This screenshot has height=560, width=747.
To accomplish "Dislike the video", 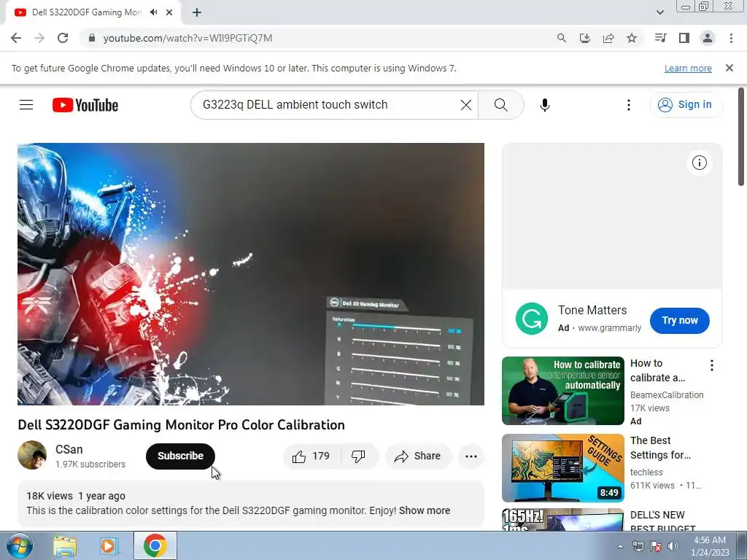I will pos(359,456).
